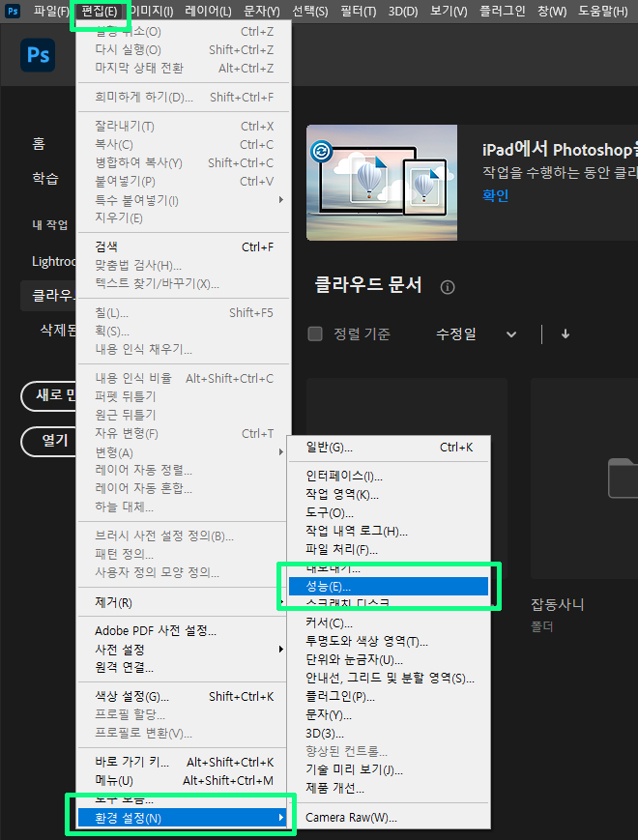Screen dimensions: 638x840
Task: Choose 작업 내역 로그(H)... preferences
Action: [389, 531]
